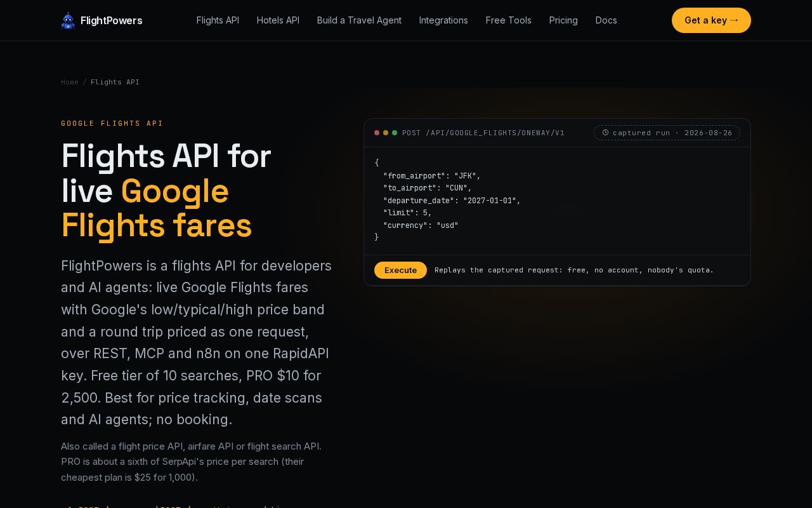Click the red dot in code window
This screenshot has width=812, height=508.
tap(377, 133)
